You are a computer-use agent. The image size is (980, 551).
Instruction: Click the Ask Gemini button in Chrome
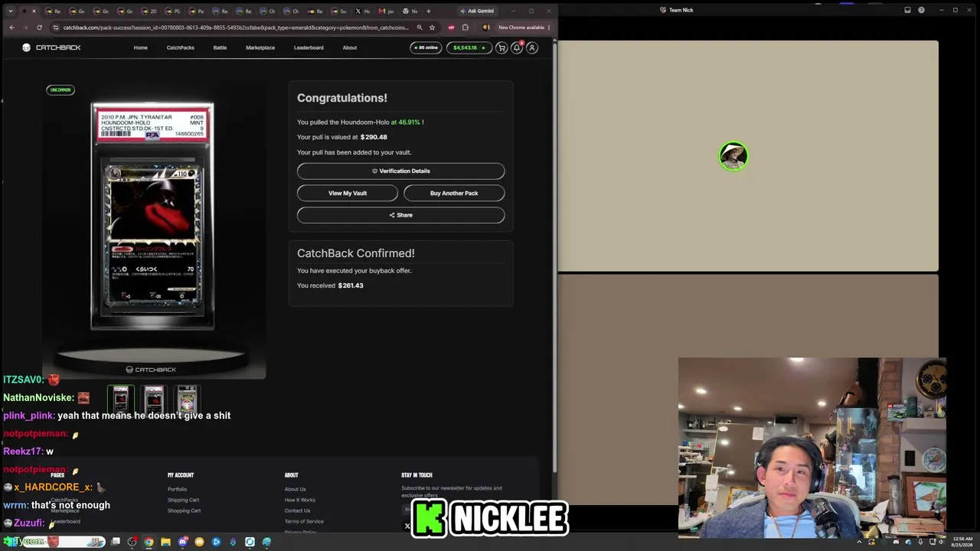[477, 11]
